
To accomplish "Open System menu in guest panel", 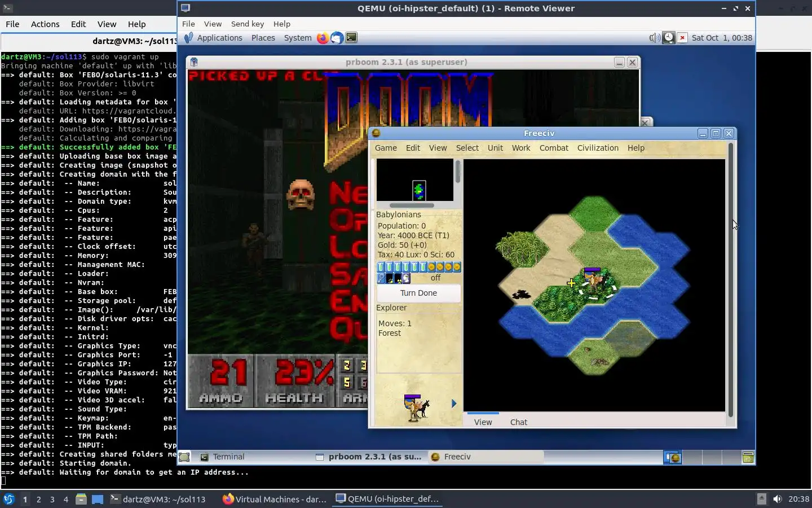I will coord(298,38).
